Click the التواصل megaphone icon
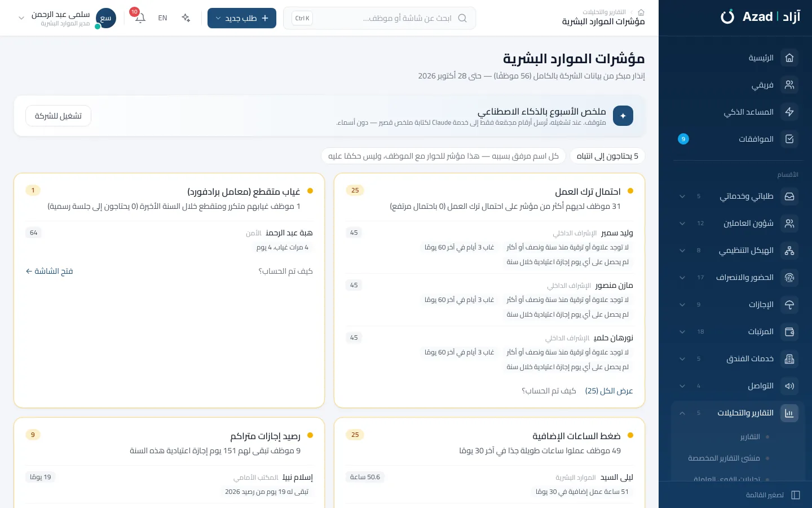The image size is (812, 508). tap(789, 386)
